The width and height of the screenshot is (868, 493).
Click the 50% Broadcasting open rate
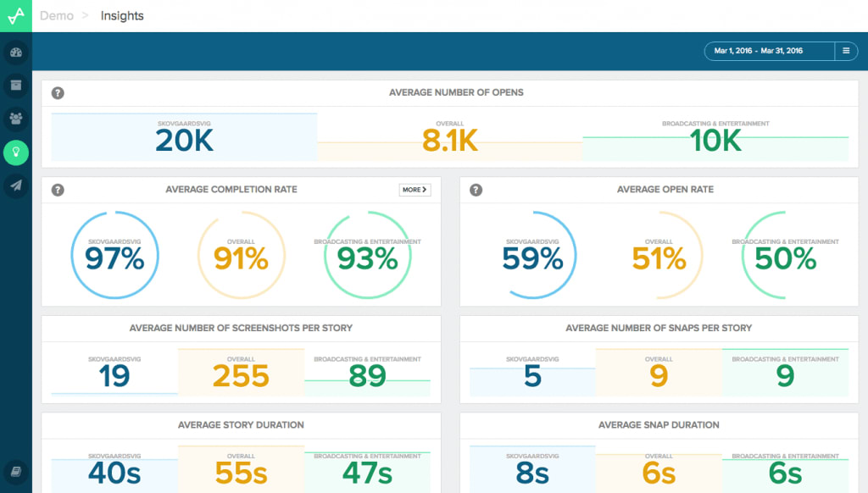(x=785, y=258)
